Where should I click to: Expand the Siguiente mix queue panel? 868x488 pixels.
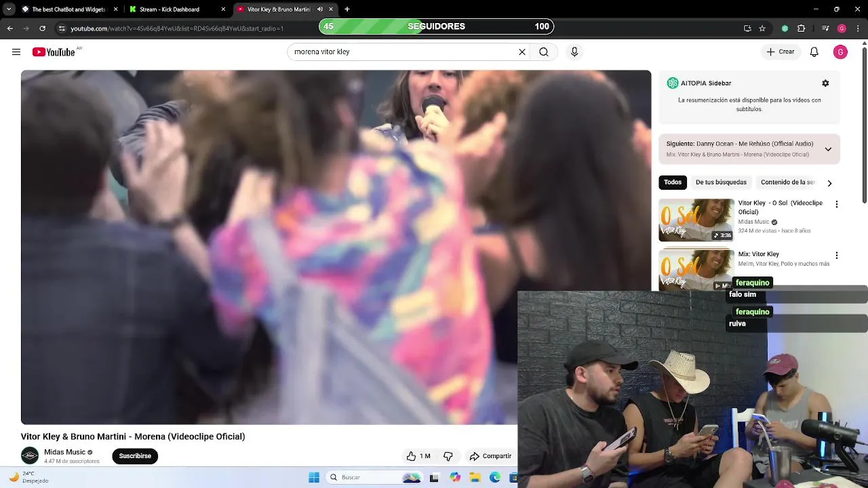coord(828,149)
